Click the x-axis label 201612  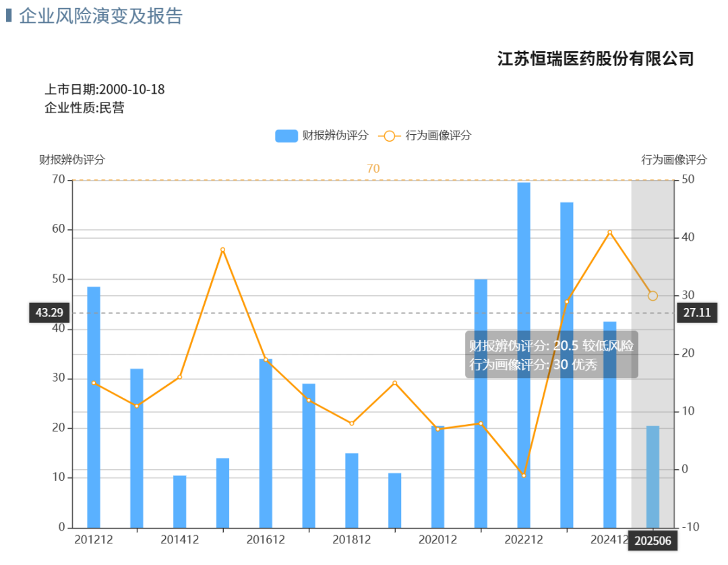pos(266,540)
